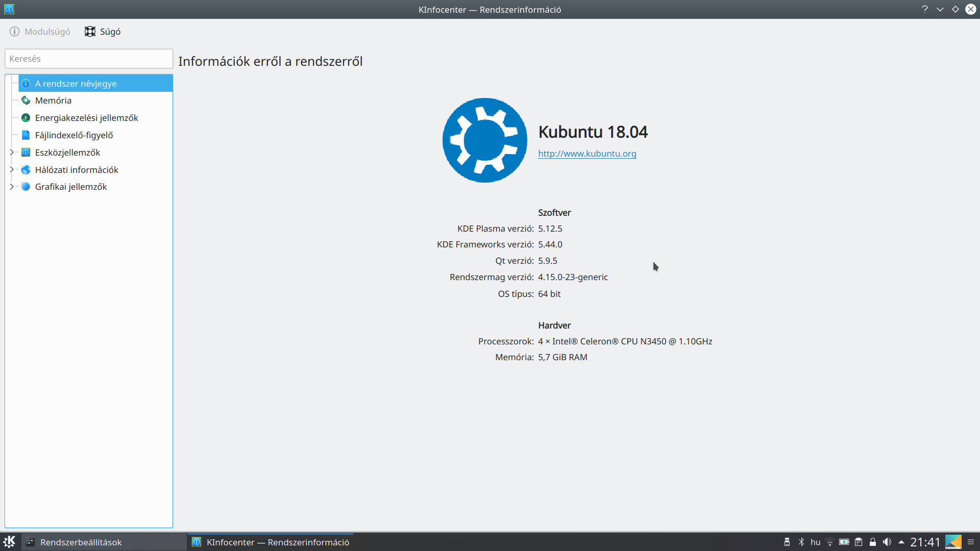Image resolution: width=980 pixels, height=551 pixels.
Task: Click the Frameworks version 5.44.0 value
Action: pos(550,244)
